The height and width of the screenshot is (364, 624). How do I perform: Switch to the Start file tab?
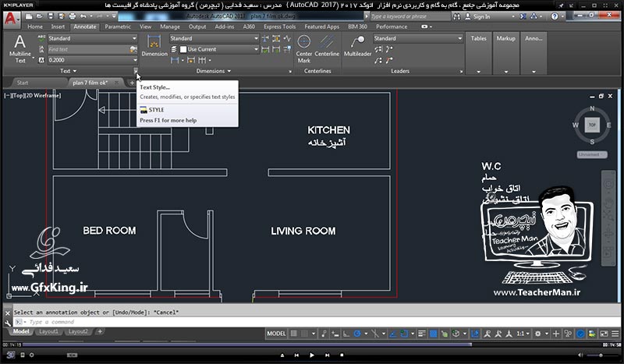pyautogui.click(x=23, y=83)
